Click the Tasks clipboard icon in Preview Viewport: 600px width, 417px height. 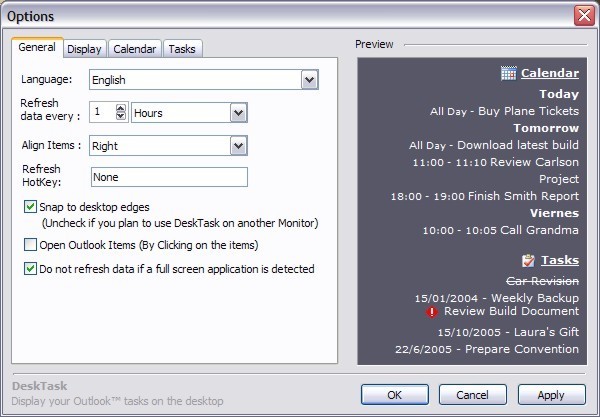528,261
